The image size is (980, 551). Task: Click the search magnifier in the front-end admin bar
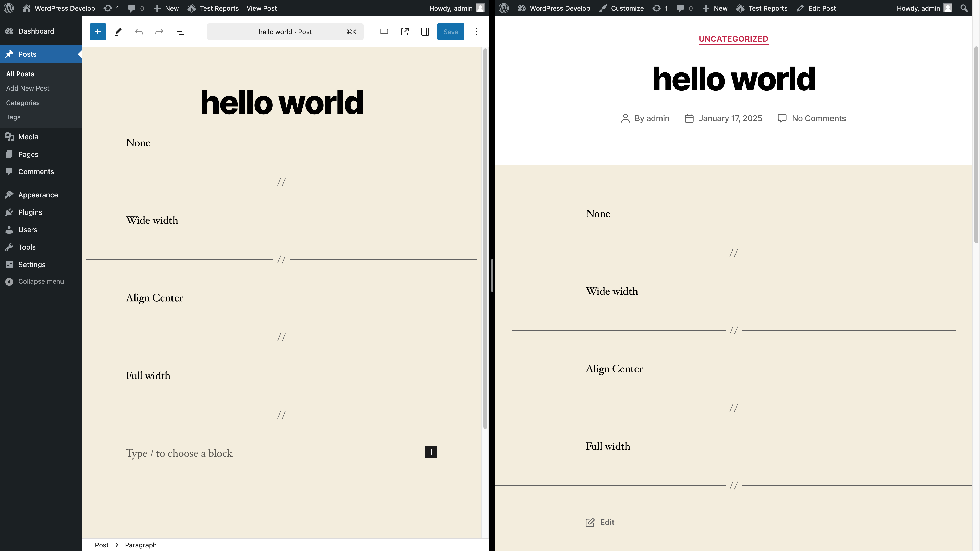pos(964,8)
